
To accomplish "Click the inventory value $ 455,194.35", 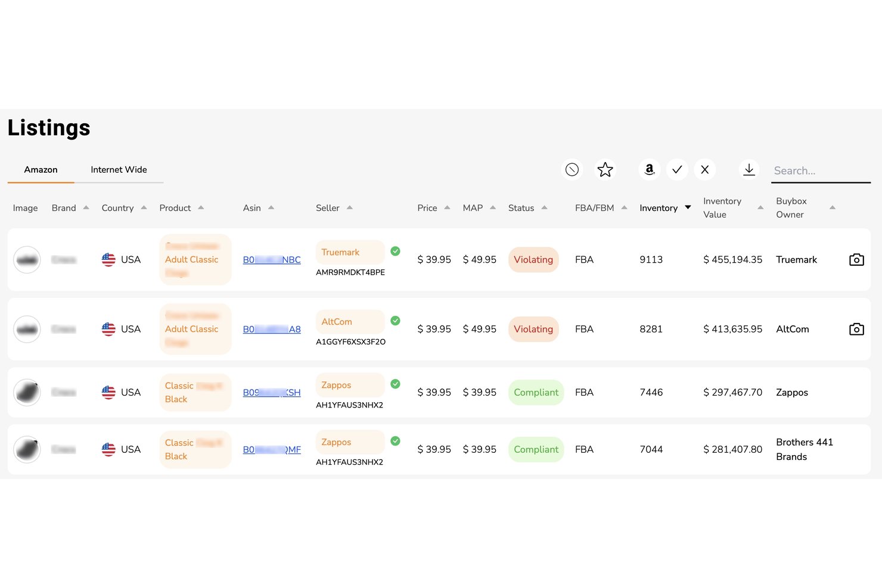I will (x=732, y=260).
